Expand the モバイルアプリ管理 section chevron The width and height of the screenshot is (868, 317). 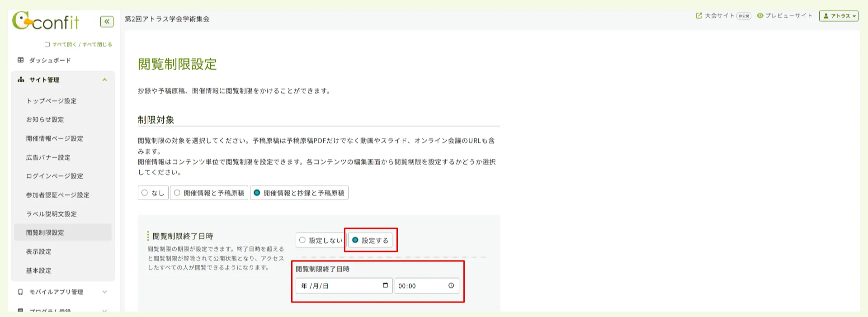(104, 292)
